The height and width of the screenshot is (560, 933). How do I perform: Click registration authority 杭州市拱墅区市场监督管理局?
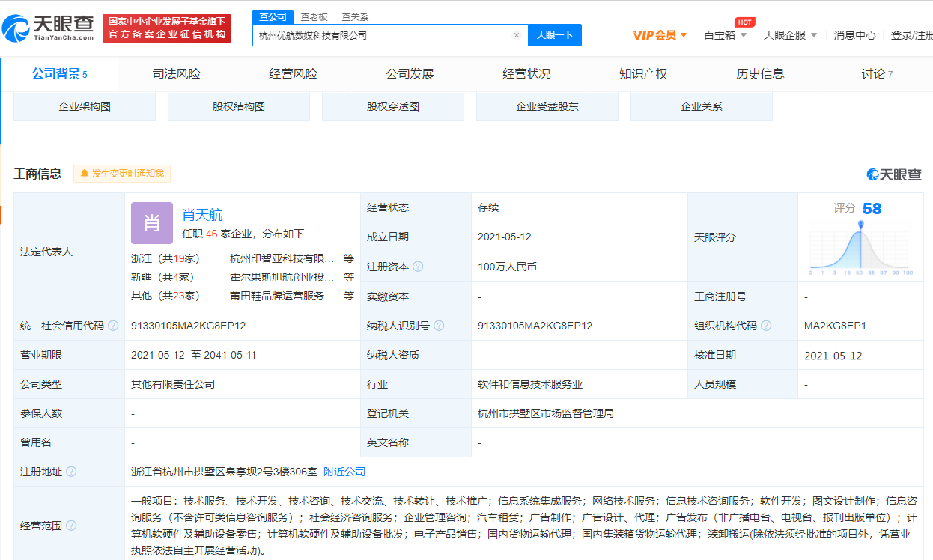[x=546, y=413]
